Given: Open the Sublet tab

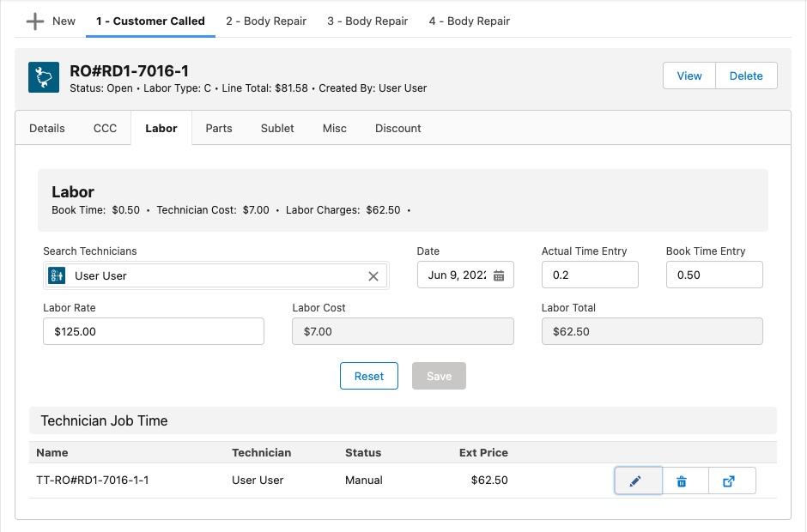Looking at the screenshot, I should [x=277, y=128].
